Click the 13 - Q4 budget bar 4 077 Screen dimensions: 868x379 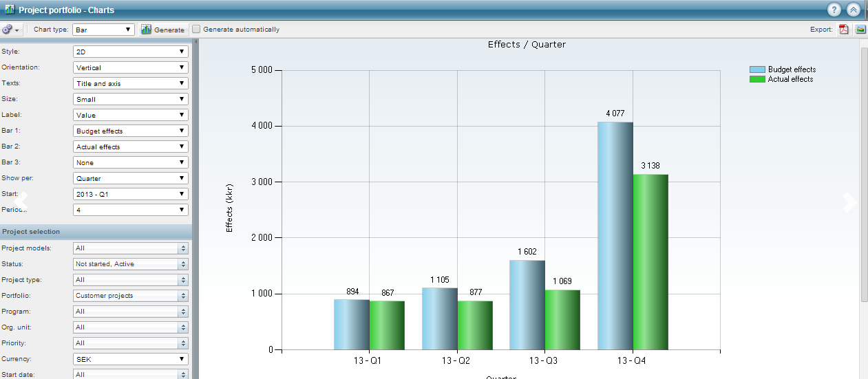(x=615, y=236)
